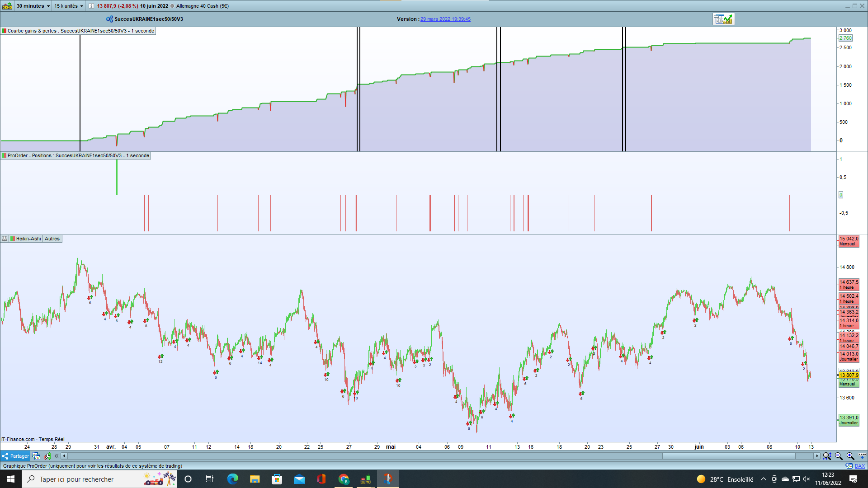The image size is (868, 488).
Task: Click the auto-fit zoom magnifier icon
Action: (x=827, y=456)
